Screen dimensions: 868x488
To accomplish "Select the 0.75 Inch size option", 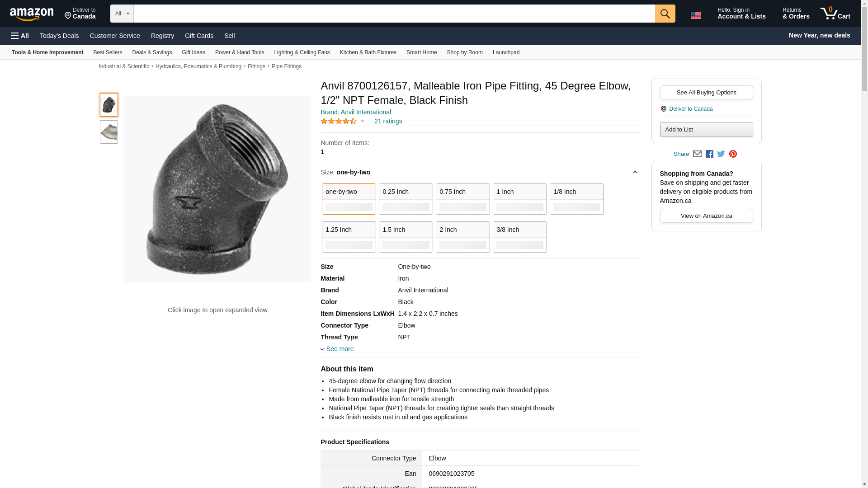I will 462,199.
